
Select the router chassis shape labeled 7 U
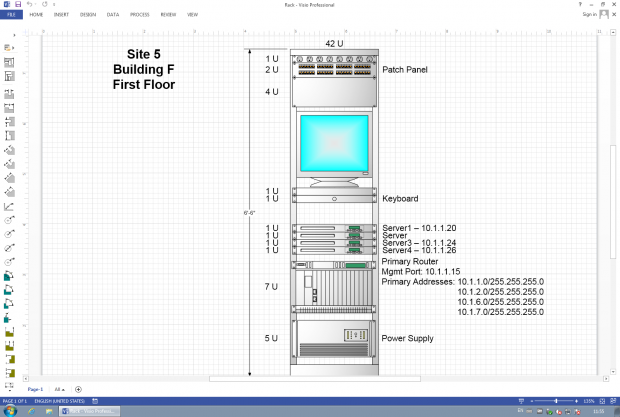[334, 287]
